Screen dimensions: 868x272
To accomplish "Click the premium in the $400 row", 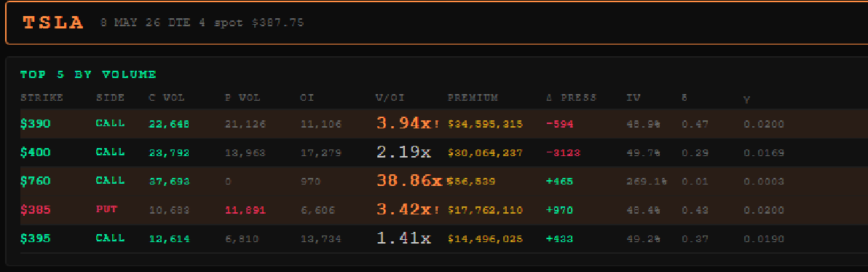I will coord(485,153).
